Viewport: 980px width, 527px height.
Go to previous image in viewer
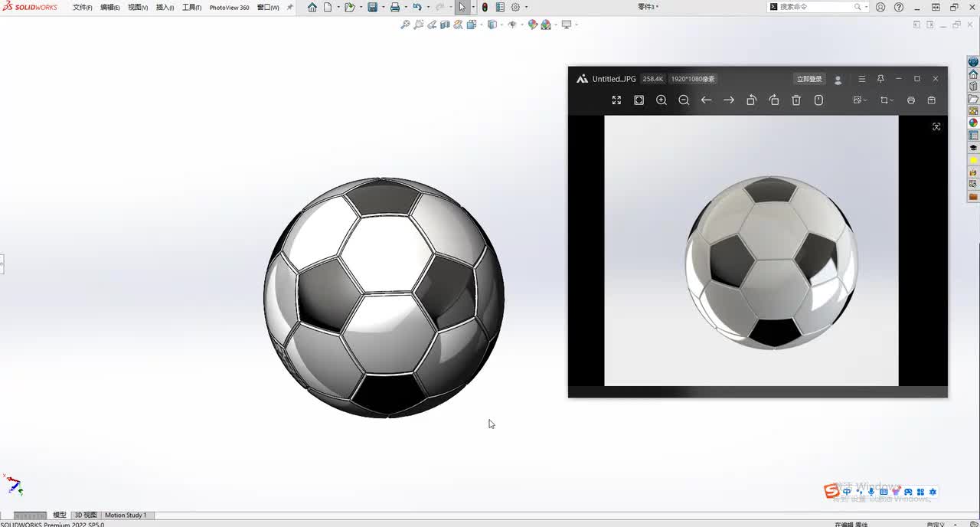tap(707, 100)
